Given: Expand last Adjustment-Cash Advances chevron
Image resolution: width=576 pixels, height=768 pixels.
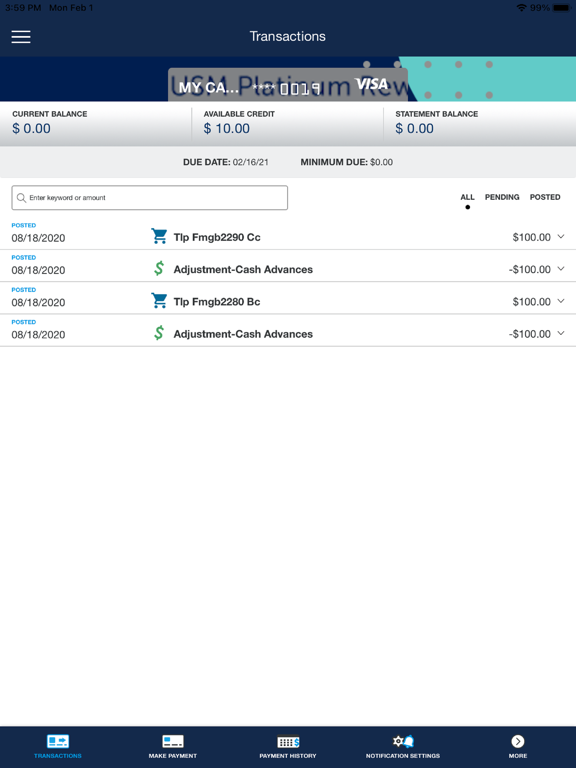Looking at the screenshot, I should (x=561, y=334).
